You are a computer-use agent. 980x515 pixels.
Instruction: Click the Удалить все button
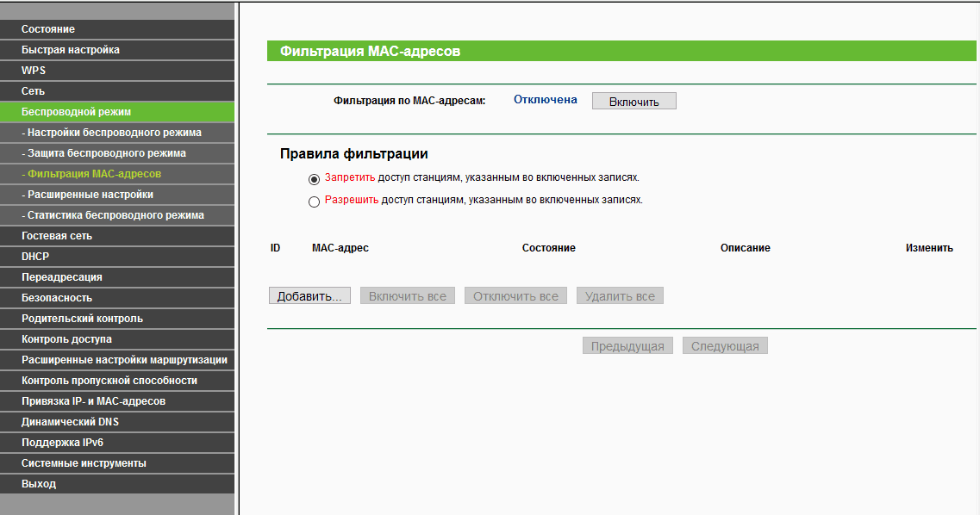click(x=620, y=296)
